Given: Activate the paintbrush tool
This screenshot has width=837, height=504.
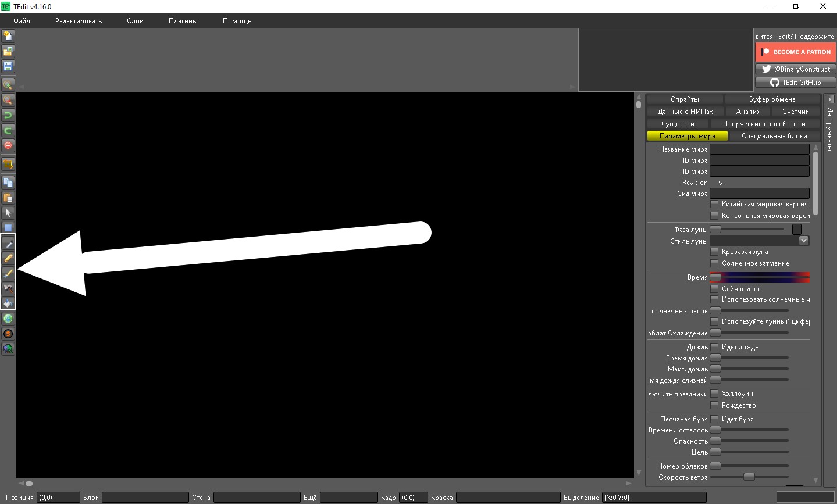Looking at the screenshot, I should click(x=8, y=273).
